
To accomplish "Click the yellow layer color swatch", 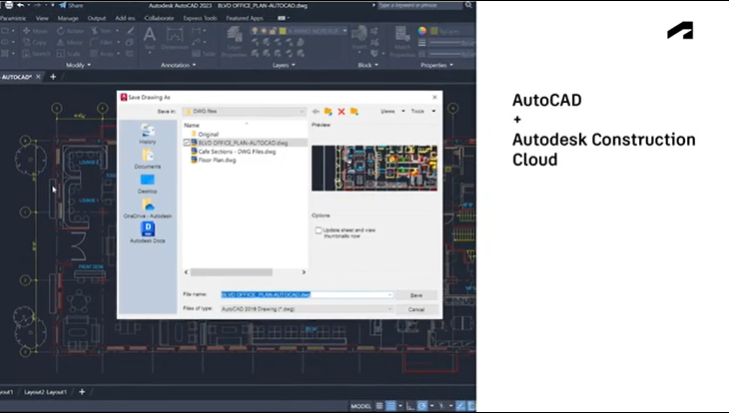I will click(282, 31).
